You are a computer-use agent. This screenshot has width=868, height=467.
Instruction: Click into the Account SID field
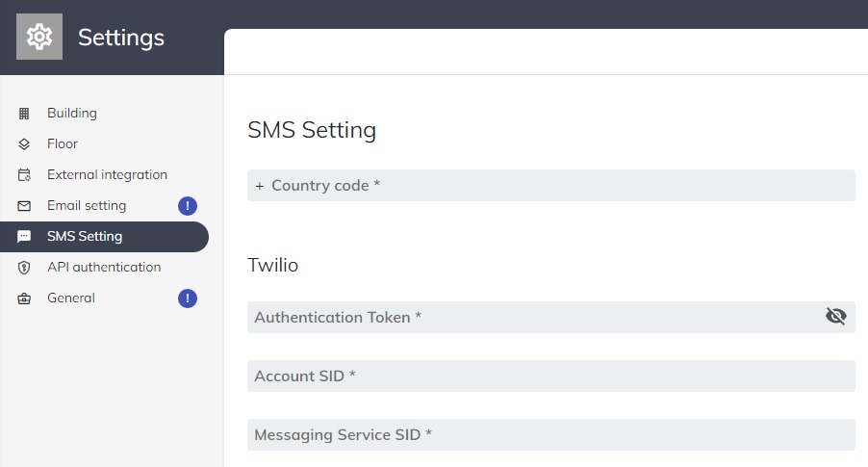(x=550, y=376)
